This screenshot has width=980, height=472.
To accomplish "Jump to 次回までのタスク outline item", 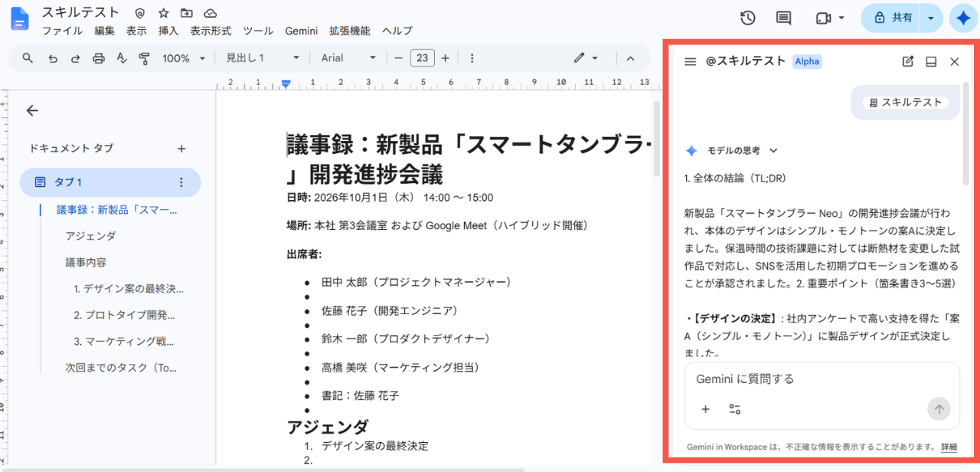I will coord(121,368).
